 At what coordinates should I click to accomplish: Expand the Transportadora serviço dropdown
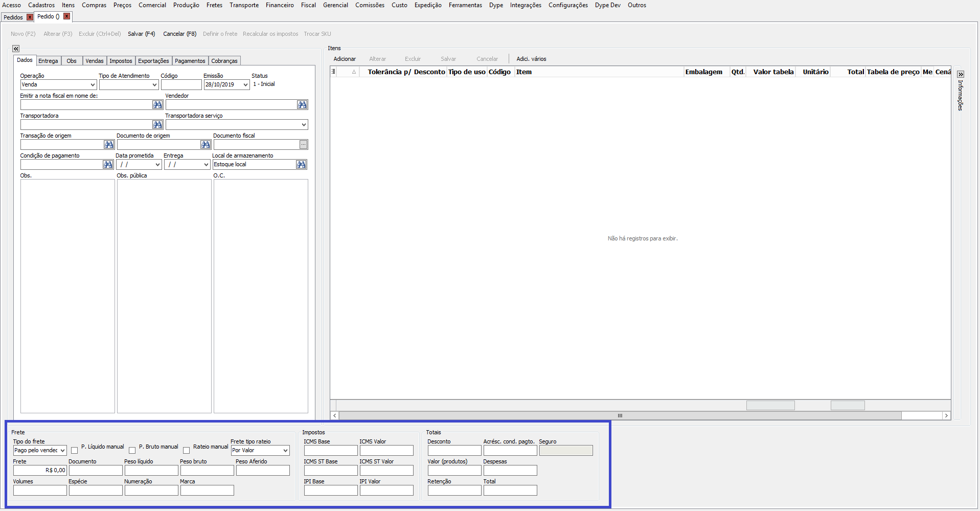coord(304,125)
